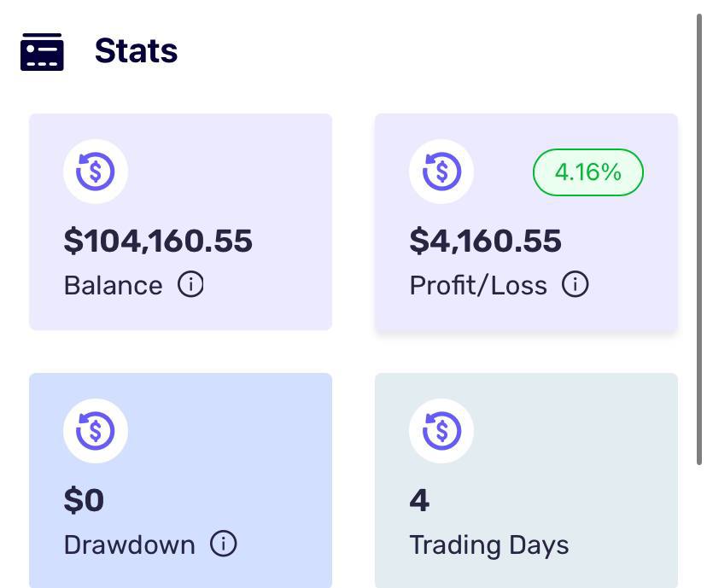Click the dollar icon on Profit/Loss card

[x=441, y=171]
